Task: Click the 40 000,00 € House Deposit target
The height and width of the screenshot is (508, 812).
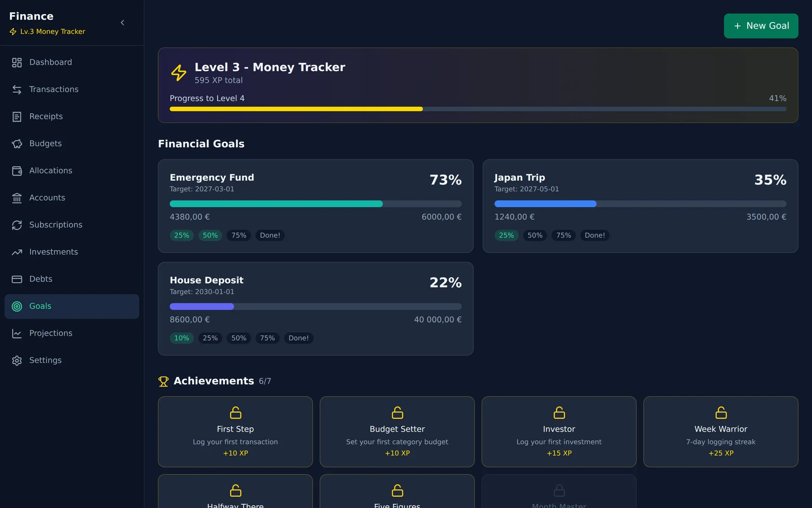Action: click(x=438, y=320)
